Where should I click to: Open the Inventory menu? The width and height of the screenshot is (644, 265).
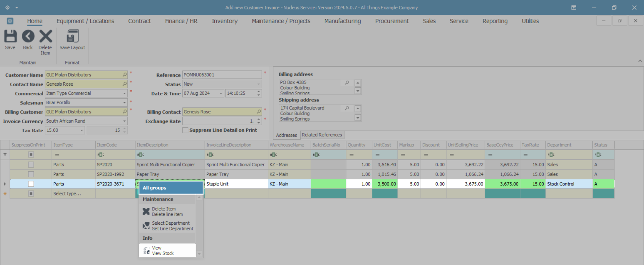tap(224, 21)
